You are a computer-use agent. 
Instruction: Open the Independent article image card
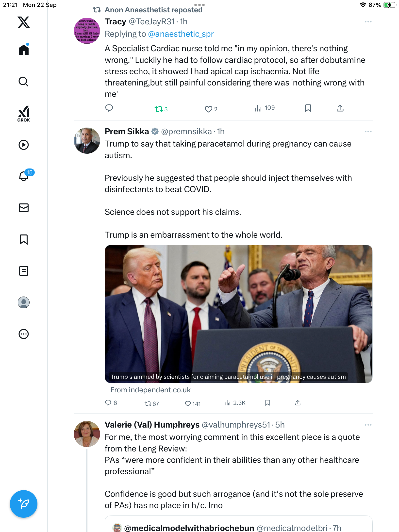(x=238, y=314)
